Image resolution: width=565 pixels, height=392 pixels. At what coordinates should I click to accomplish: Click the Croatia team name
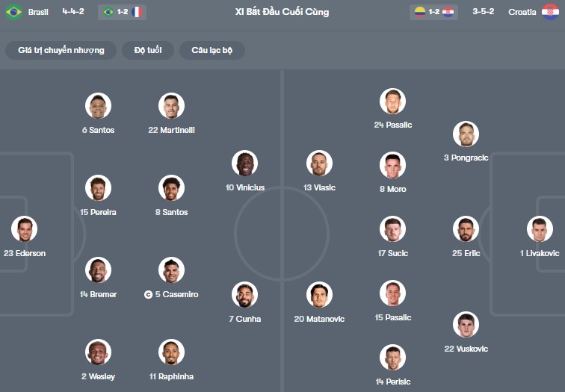tap(522, 12)
